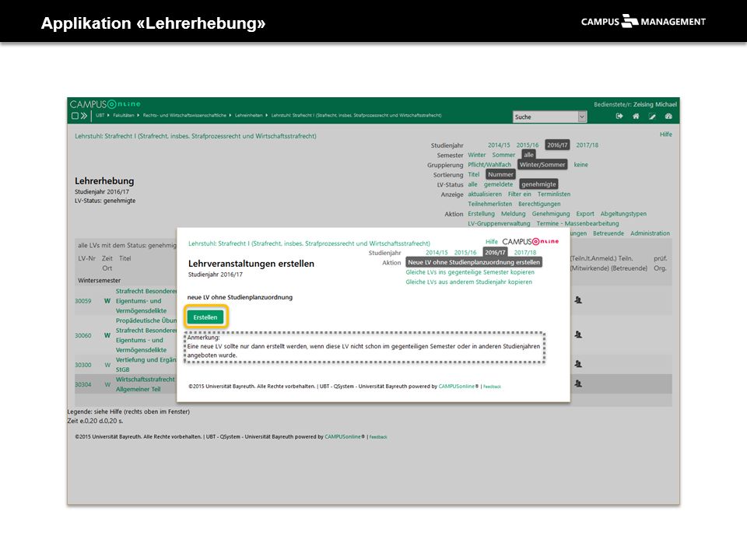Click the 'Filter ein' link

[519, 194]
